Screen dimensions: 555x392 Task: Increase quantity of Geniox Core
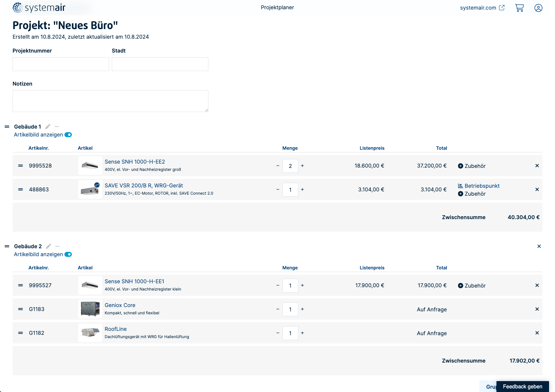[302, 309]
